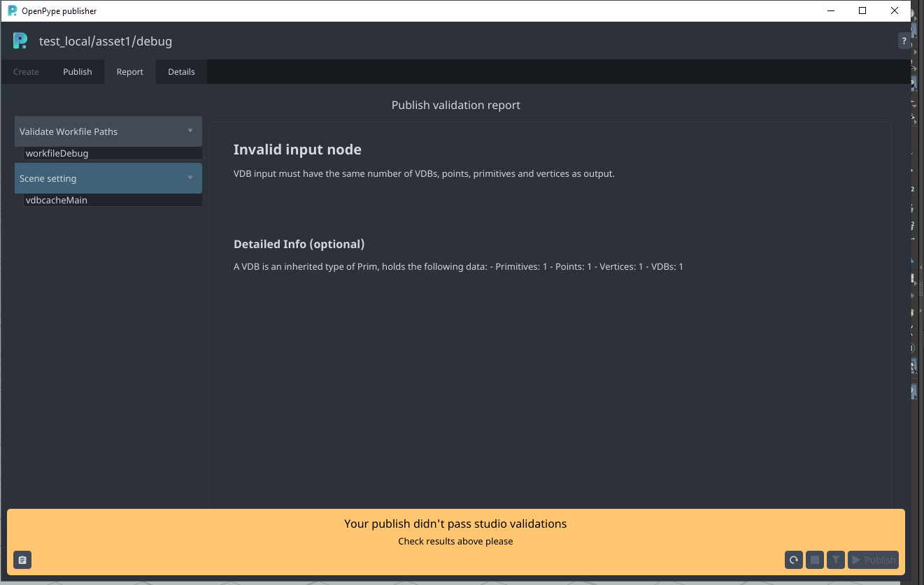
Task: Click the OpenPype logo in the header
Action: tap(20, 41)
